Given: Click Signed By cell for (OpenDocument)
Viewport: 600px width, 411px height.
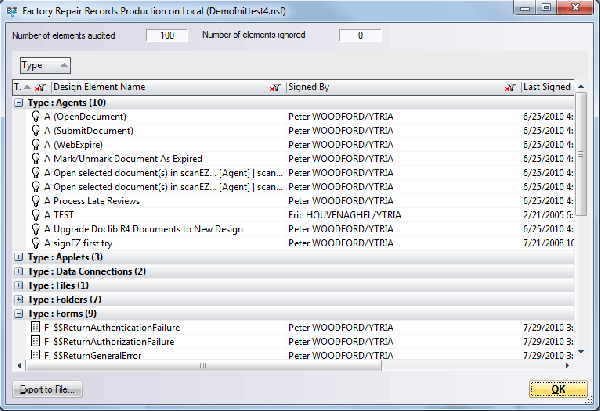Looking at the screenshot, I should 341,117.
